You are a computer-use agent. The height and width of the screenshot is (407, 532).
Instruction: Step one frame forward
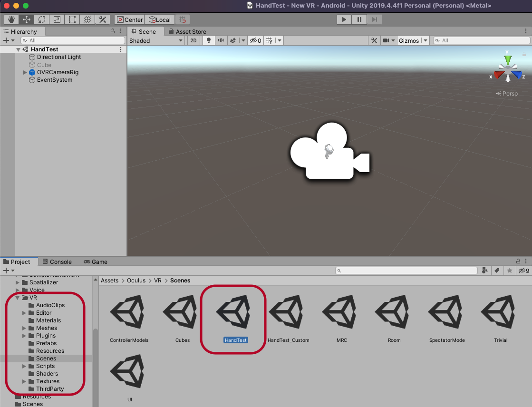[x=375, y=19]
